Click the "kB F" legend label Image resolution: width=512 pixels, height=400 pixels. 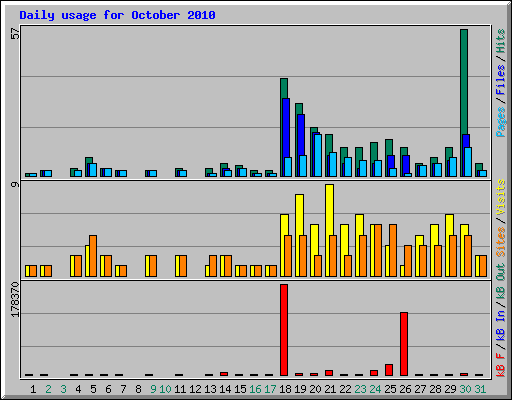coord(500,364)
